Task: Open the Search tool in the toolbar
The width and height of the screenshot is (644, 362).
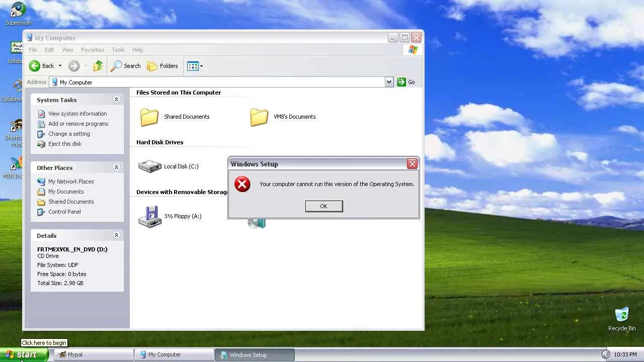Action: [126, 66]
